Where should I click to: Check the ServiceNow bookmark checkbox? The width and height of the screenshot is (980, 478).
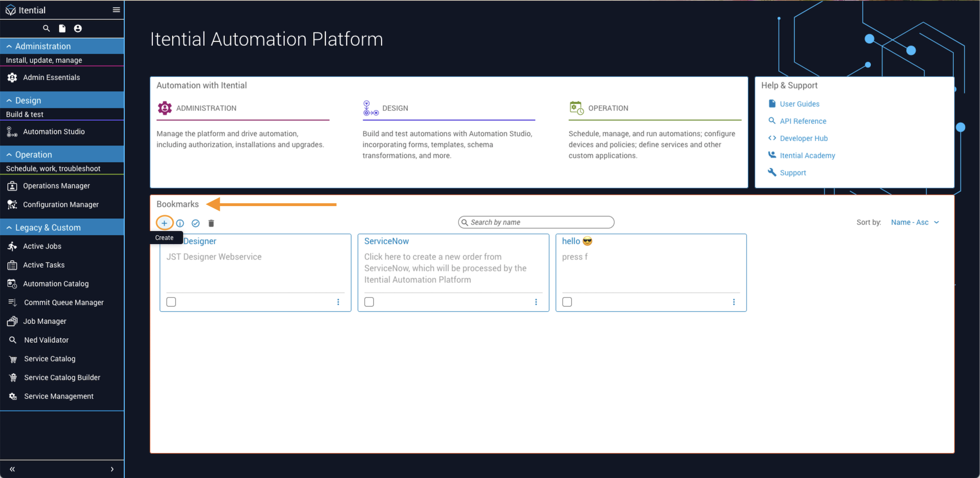coord(369,302)
